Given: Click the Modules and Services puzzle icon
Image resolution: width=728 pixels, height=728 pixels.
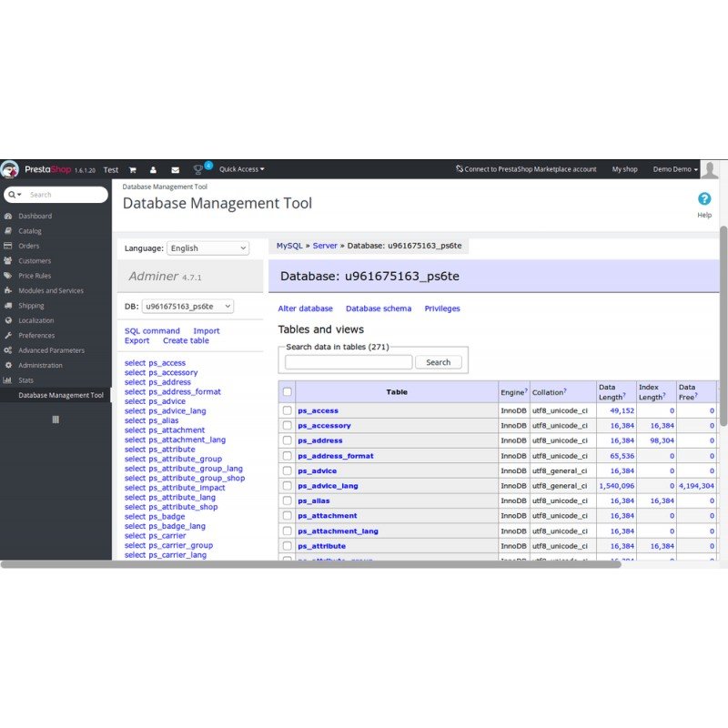Looking at the screenshot, I should point(8,290).
